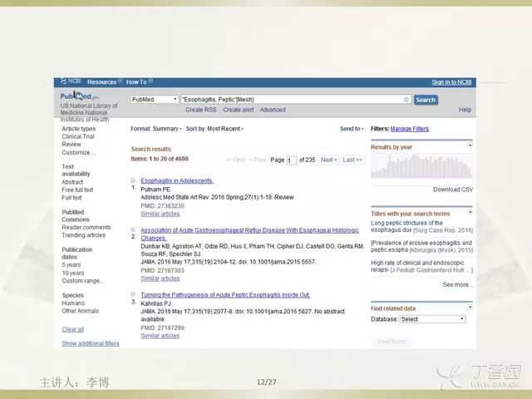Filter species by Other Animals
Image resolution: width=532 pixels, height=399 pixels.
[x=81, y=311]
